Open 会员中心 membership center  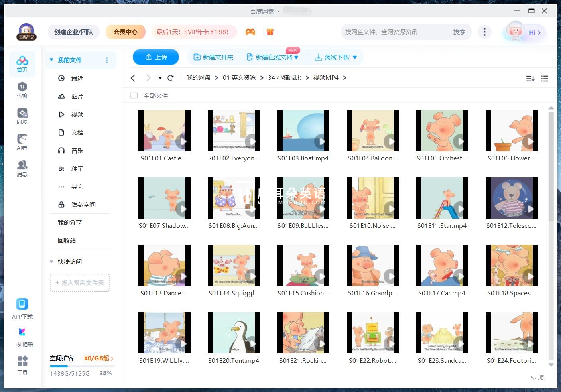click(x=126, y=32)
